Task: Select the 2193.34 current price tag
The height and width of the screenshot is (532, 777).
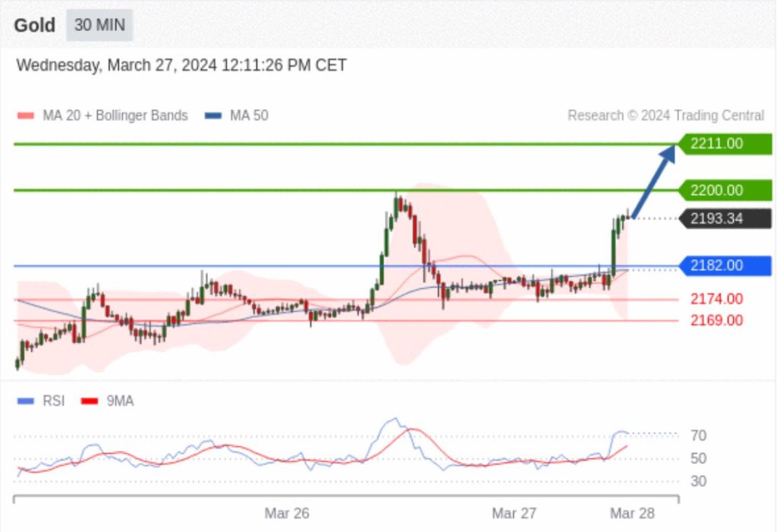Action: [x=725, y=219]
